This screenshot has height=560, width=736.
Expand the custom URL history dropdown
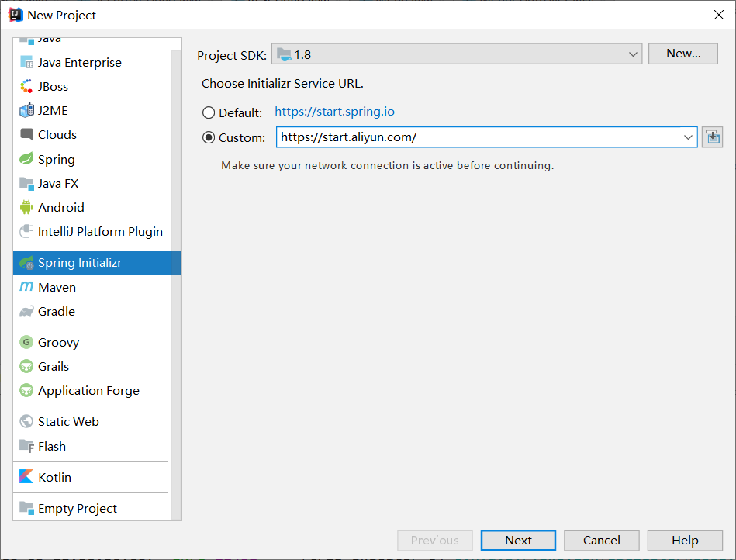688,137
